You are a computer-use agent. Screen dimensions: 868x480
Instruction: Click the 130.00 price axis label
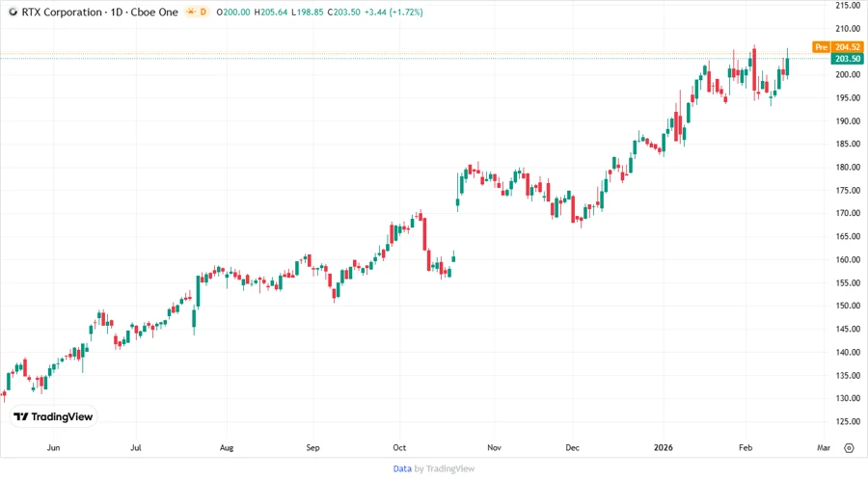pos(848,398)
